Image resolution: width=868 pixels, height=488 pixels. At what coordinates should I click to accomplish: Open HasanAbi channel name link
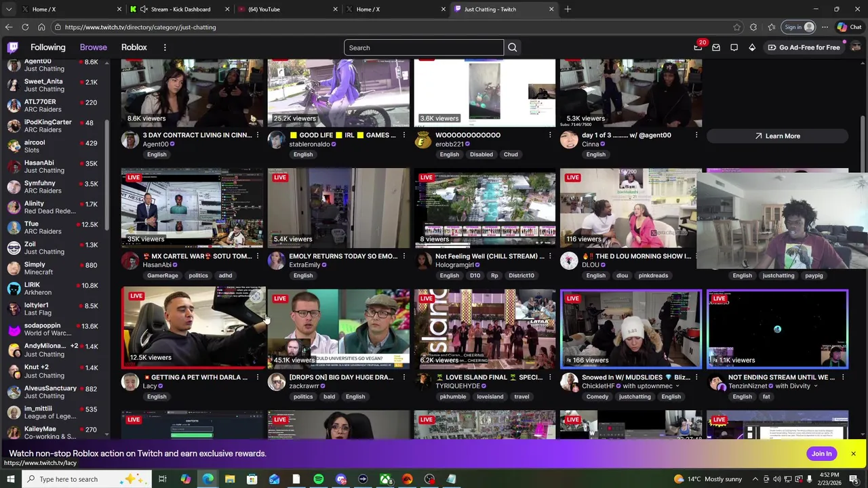157,265
